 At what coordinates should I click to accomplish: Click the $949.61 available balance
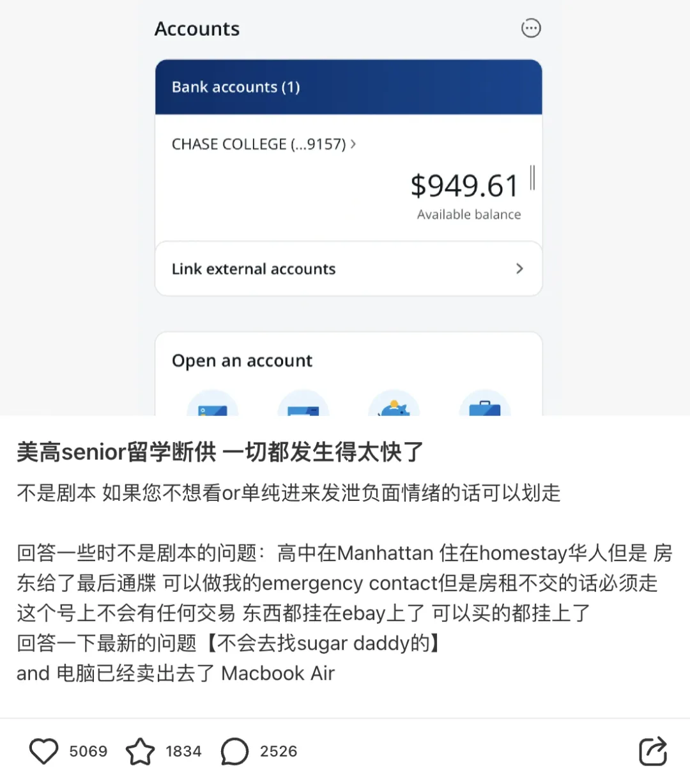pyautogui.click(x=464, y=186)
